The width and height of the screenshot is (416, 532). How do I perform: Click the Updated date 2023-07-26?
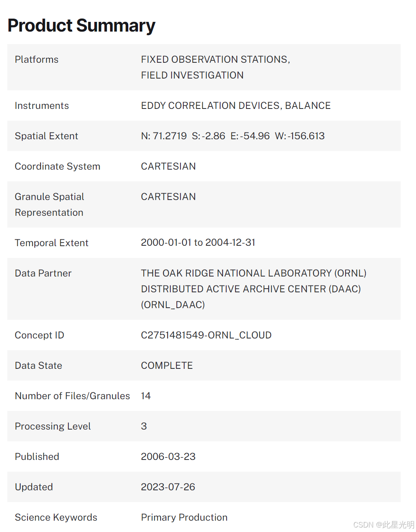[168, 487]
